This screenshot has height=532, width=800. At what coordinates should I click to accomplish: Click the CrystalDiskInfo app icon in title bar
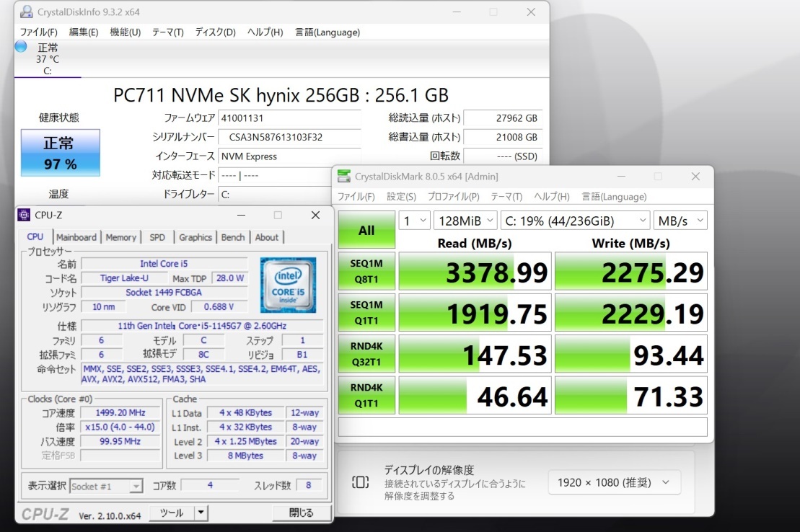tap(26, 12)
